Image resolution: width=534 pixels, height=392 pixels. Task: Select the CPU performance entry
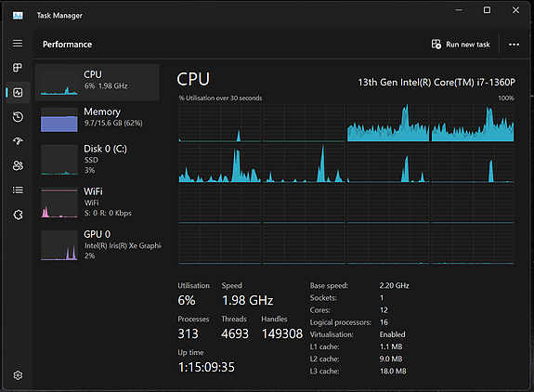(x=98, y=83)
